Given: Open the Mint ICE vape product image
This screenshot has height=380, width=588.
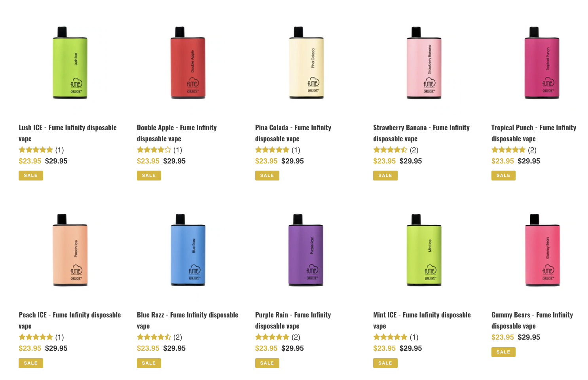Looking at the screenshot, I should coord(424,250).
